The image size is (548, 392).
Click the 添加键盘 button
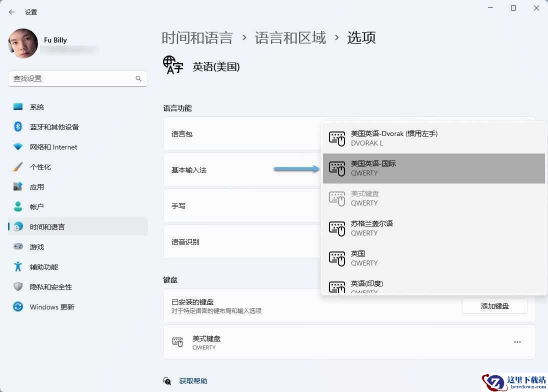coord(494,306)
